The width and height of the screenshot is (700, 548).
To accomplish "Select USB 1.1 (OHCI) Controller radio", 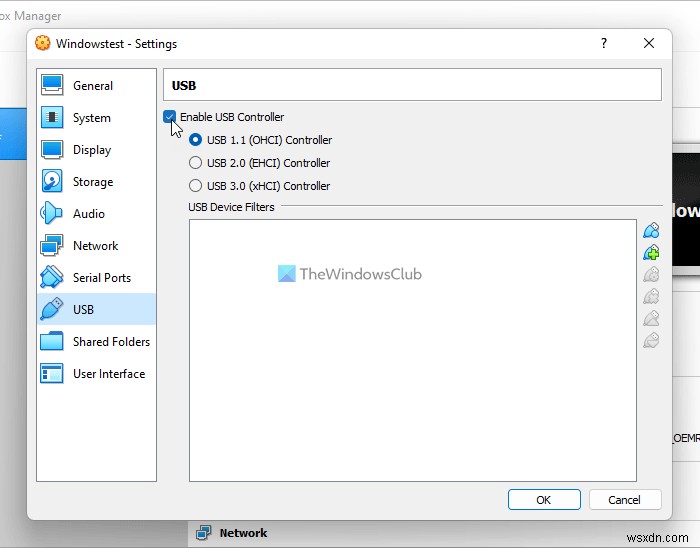I will (x=195, y=140).
